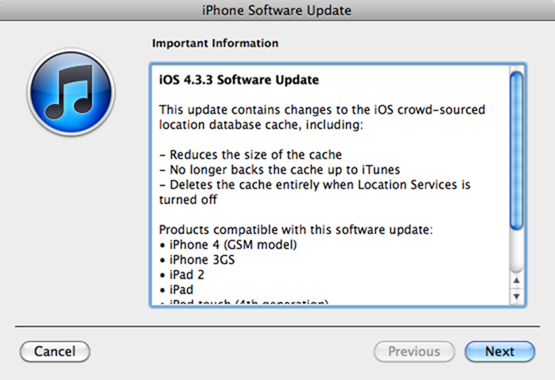Click the 'Deletes the cache entirely' line

(315, 192)
